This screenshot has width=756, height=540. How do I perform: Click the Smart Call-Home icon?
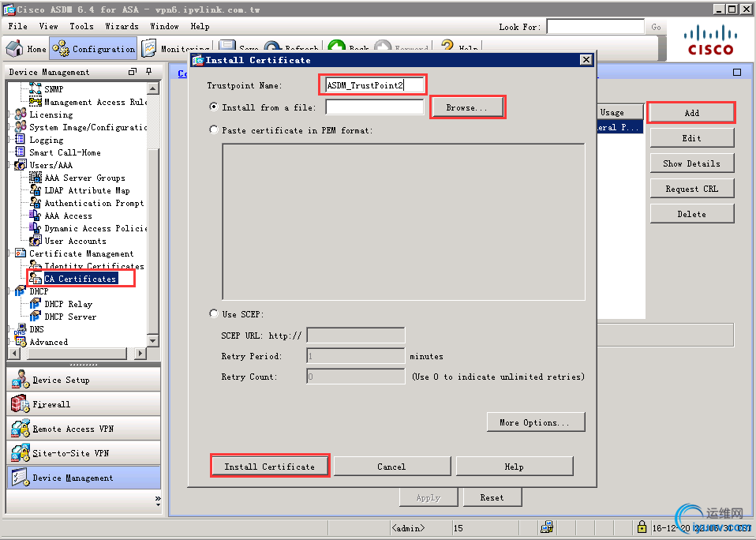click(21, 152)
